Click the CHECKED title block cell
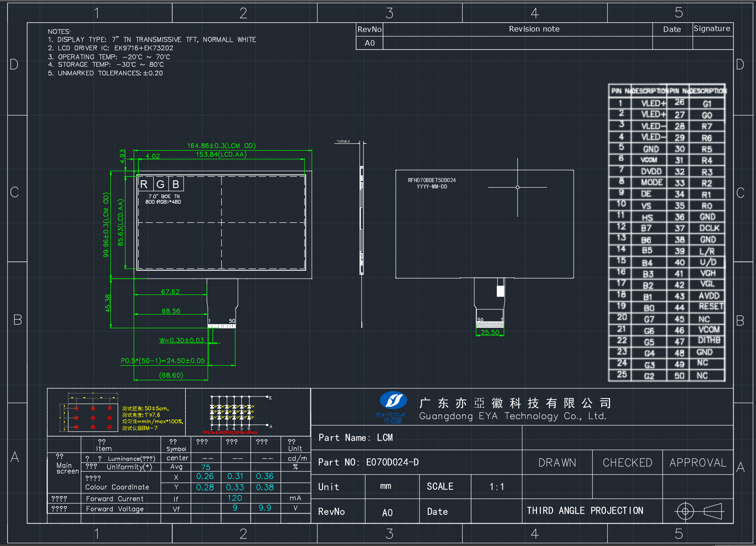 627,462
